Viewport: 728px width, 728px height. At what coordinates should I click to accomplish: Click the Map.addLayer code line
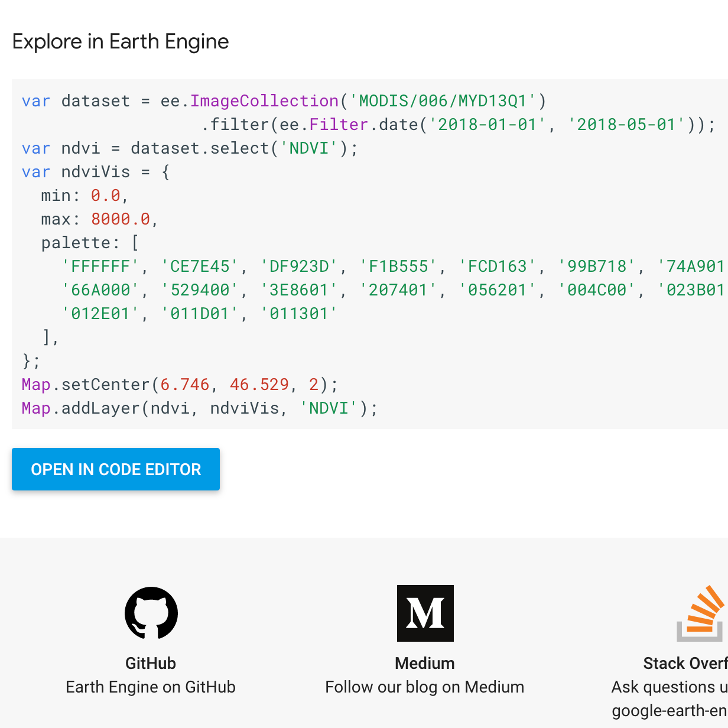click(200, 408)
